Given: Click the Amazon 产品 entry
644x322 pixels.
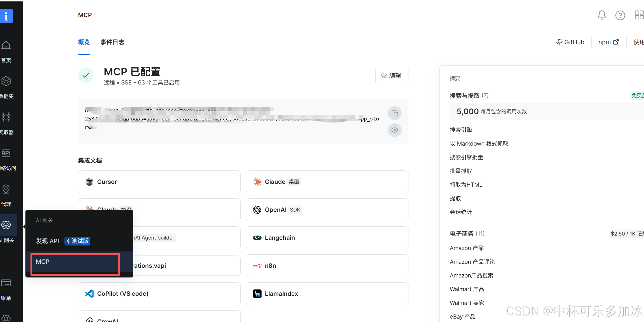Looking at the screenshot, I should 467,248.
